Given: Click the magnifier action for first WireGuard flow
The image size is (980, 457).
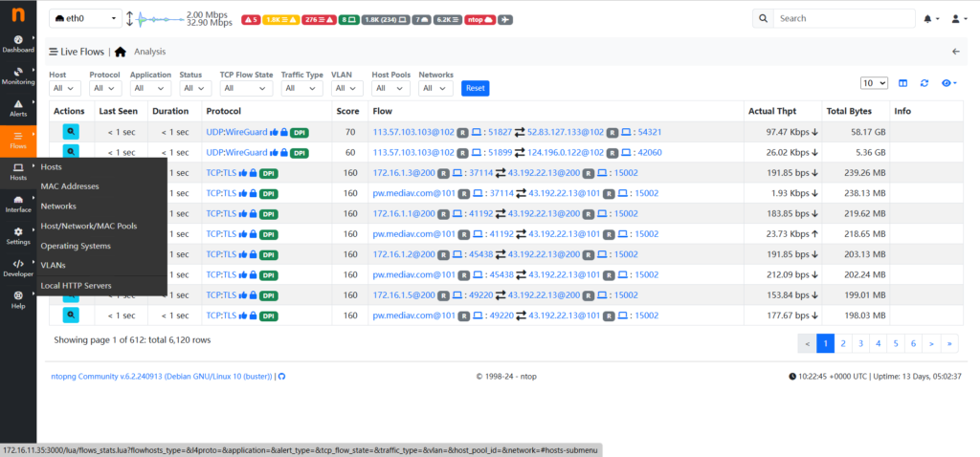Looking at the screenshot, I should click(x=70, y=132).
